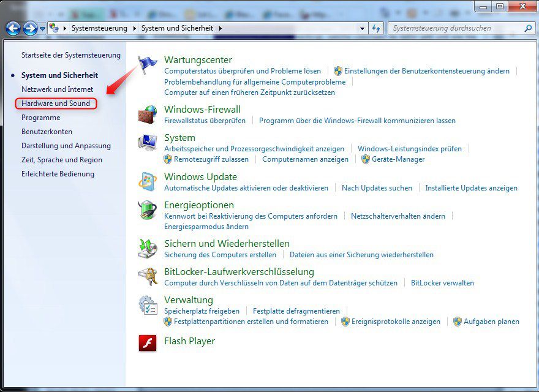Screen dimensions: 539x392
Task: Open the address bar history dropdown
Action: click(362, 28)
